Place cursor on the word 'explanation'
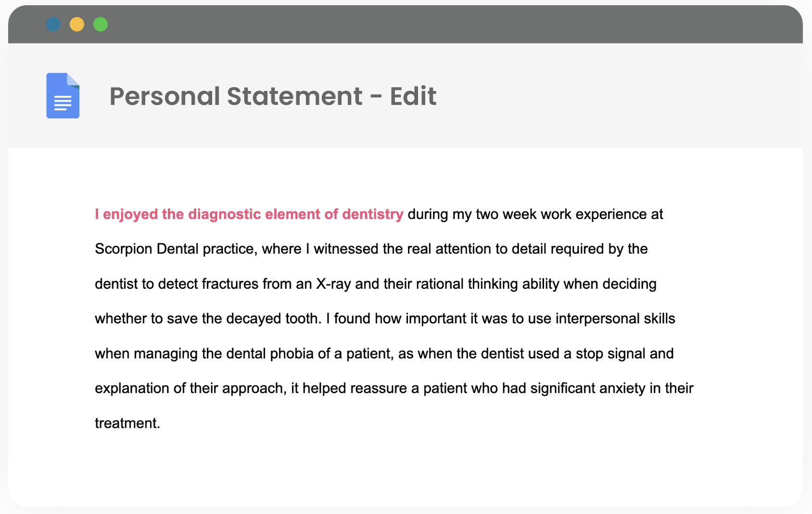 [x=132, y=388]
